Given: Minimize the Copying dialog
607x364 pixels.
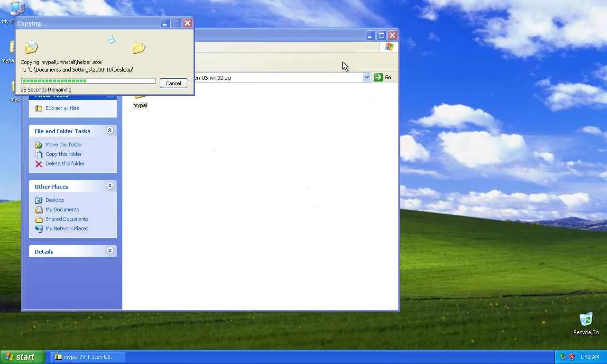Looking at the screenshot, I should [x=166, y=23].
